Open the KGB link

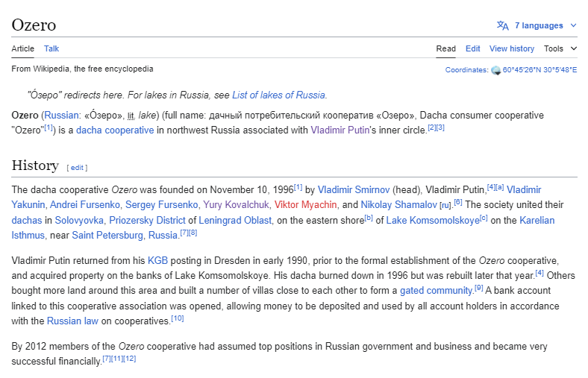point(157,261)
